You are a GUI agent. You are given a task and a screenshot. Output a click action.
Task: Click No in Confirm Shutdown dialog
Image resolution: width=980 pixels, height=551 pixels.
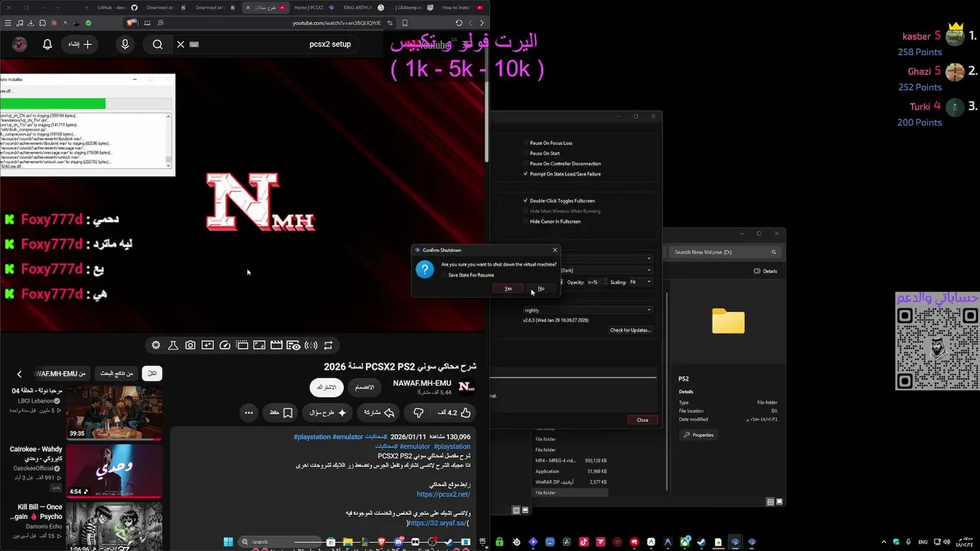541,289
